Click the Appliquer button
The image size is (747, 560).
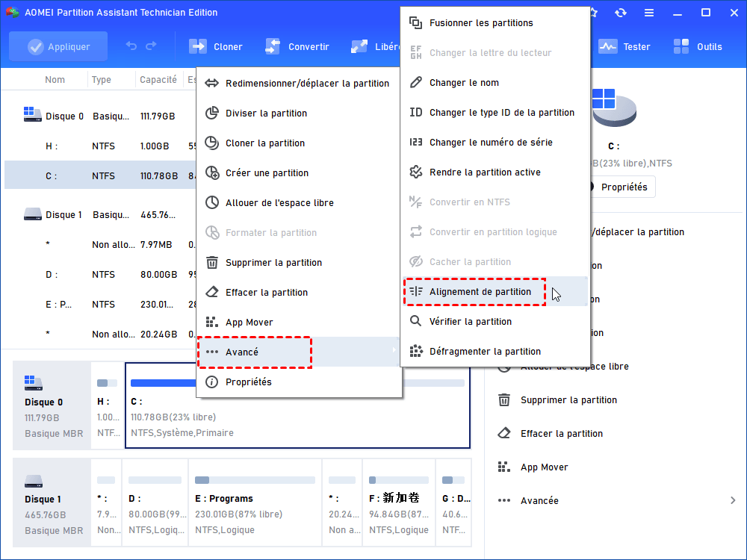pyautogui.click(x=58, y=46)
